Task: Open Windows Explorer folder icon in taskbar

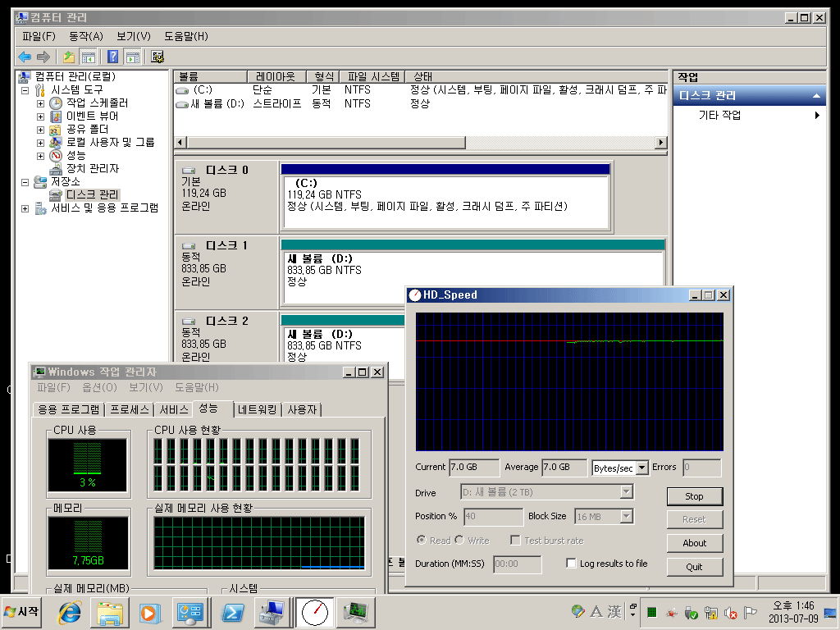Action: pyautogui.click(x=110, y=612)
